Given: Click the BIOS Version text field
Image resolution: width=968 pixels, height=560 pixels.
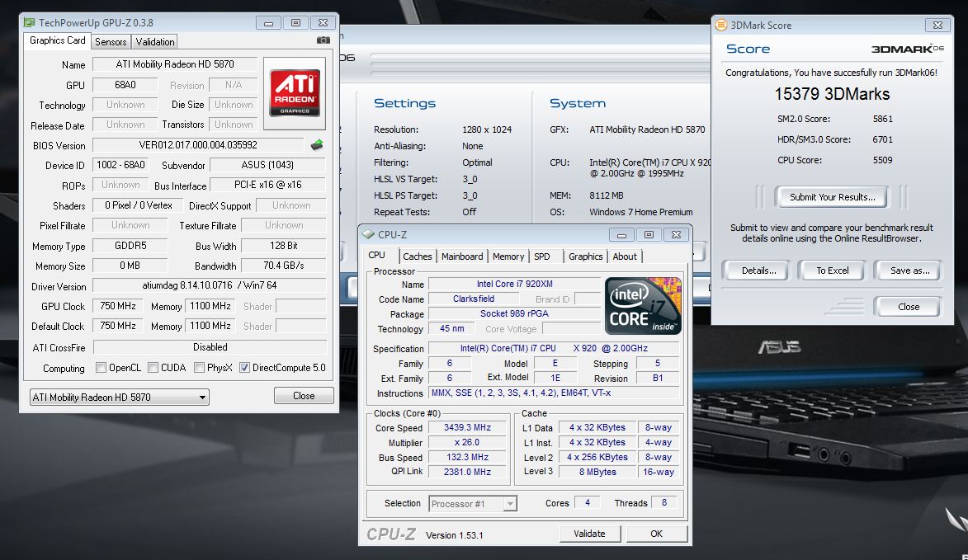Looking at the screenshot, I should click(198, 145).
